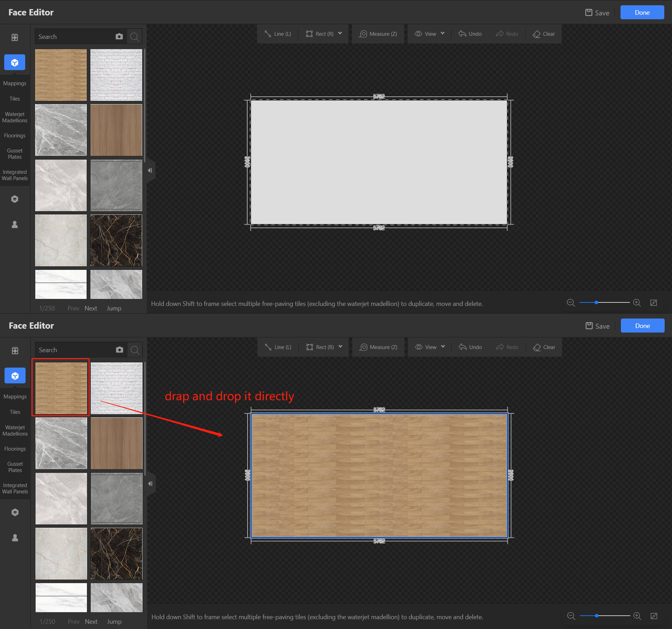
Task: Open the View dropdown in lower toolbar
Action: point(430,347)
